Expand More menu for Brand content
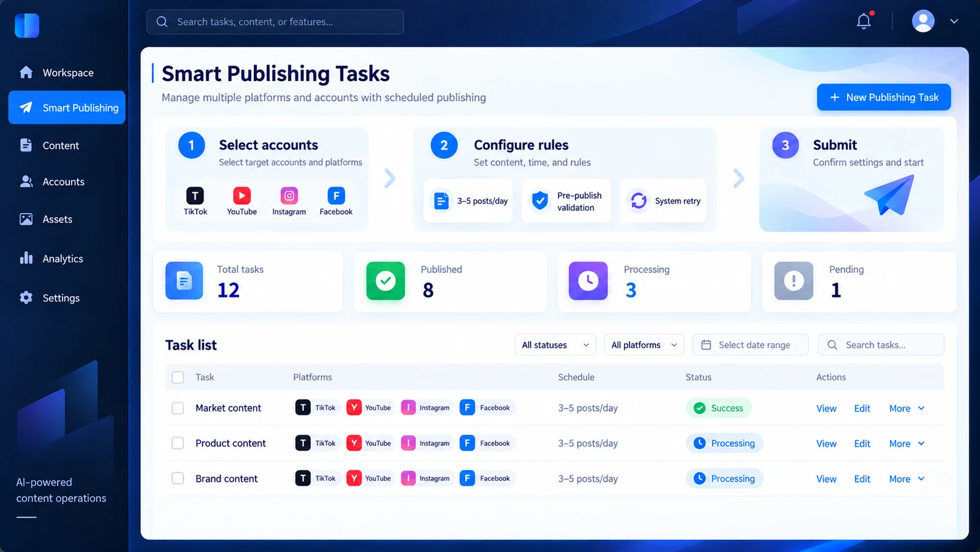980x552 pixels. 907,479
